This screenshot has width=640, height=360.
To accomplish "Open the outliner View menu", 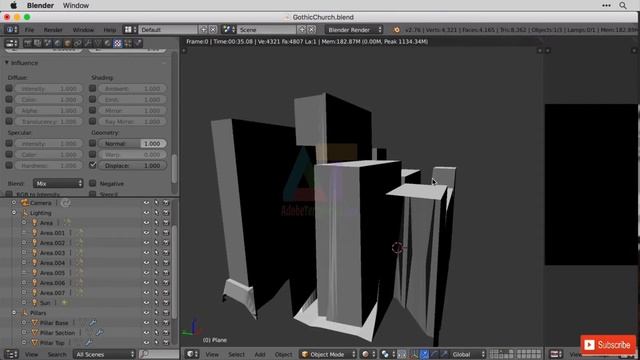I will coord(31,354).
